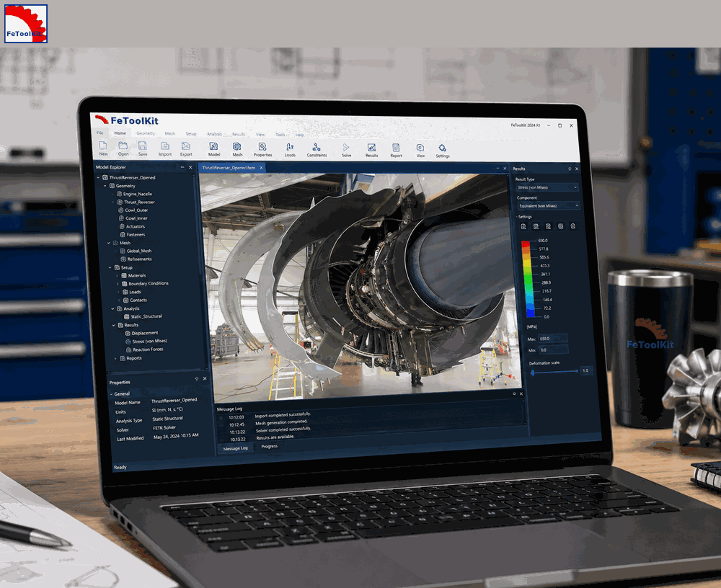721x588 pixels.
Task: Click first icon in Results Settings row
Action: 523,226
